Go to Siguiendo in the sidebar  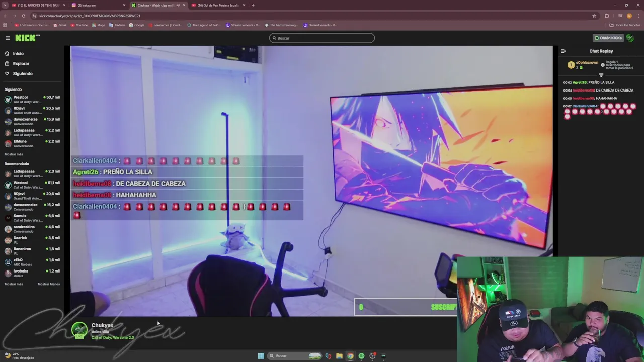[23, 73]
